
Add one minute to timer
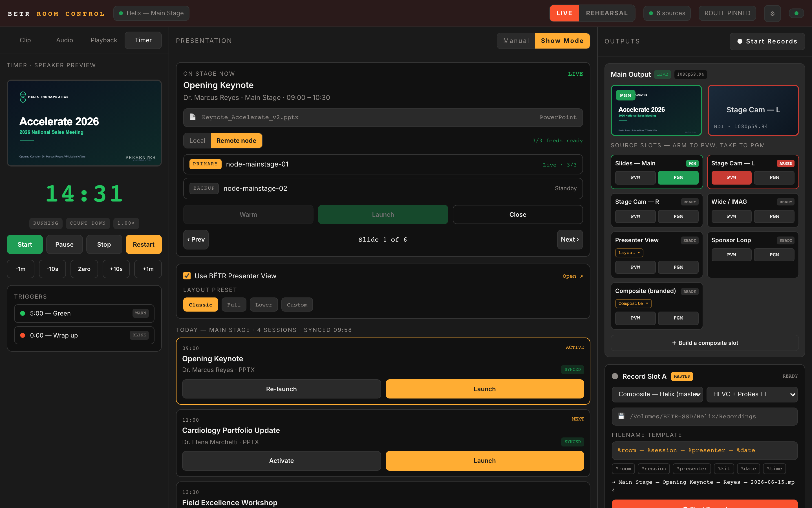pyautogui.click(x=148, y=269)
